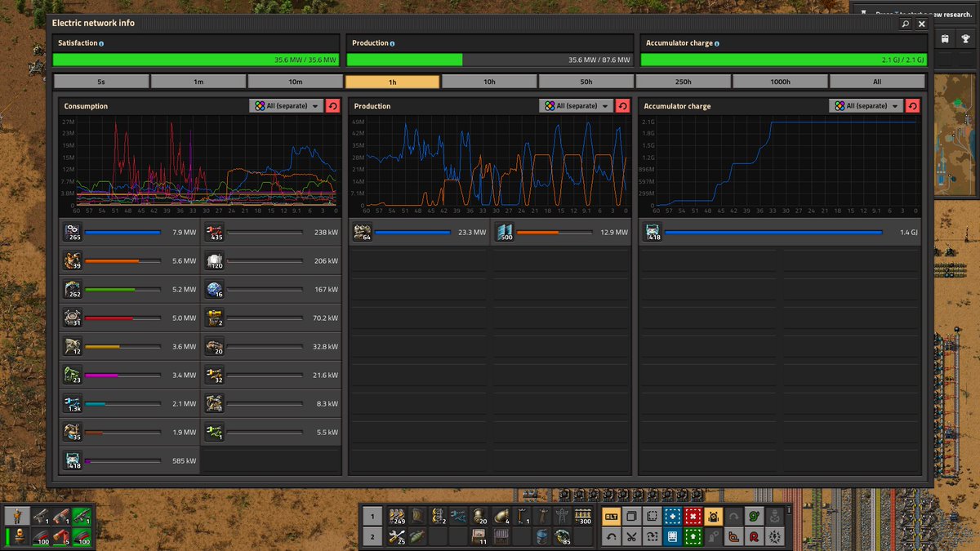Reset the Production graph with red button
The height and width of the screenshot is (551, 980).
(x=622, y=106)
